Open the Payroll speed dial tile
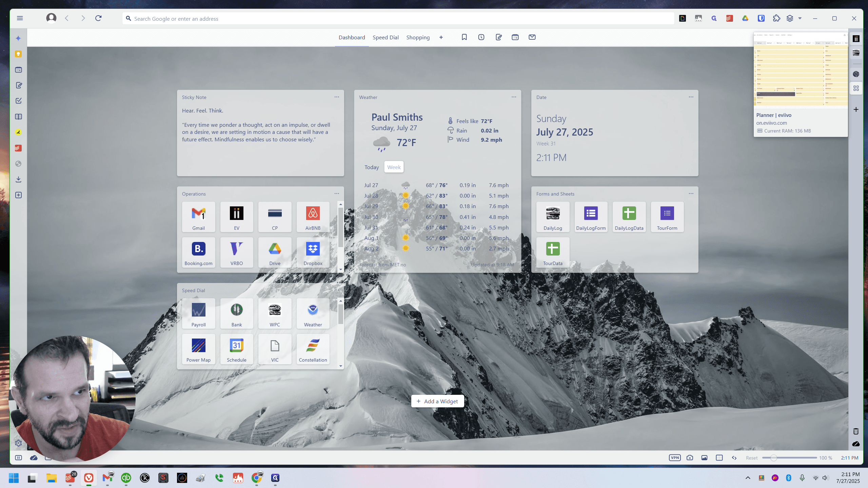The image size is (868, 488). tap(198, 313)
